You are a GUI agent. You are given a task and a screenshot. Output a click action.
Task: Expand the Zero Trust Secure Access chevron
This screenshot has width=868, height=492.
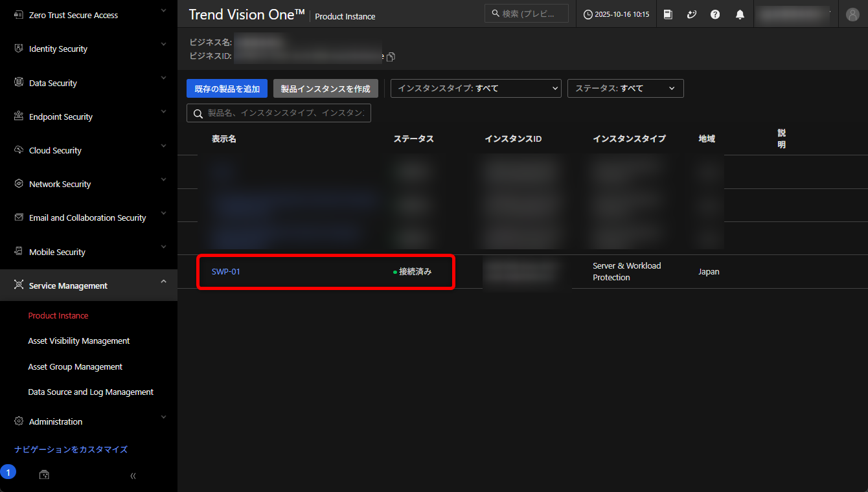coord(163,10)
